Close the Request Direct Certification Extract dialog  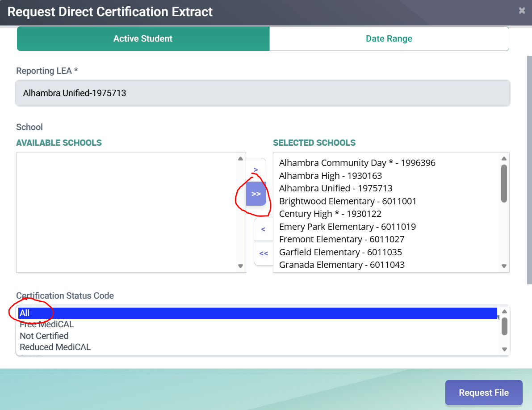522,11
